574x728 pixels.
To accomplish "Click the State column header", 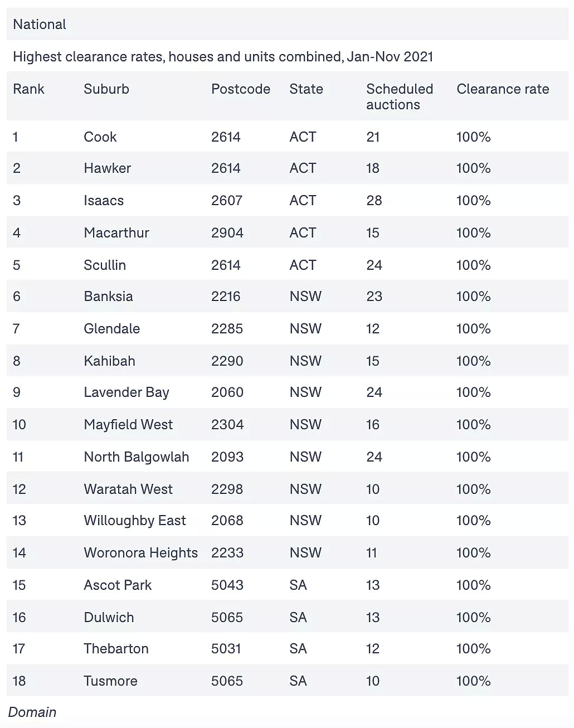I will (306, 89).
